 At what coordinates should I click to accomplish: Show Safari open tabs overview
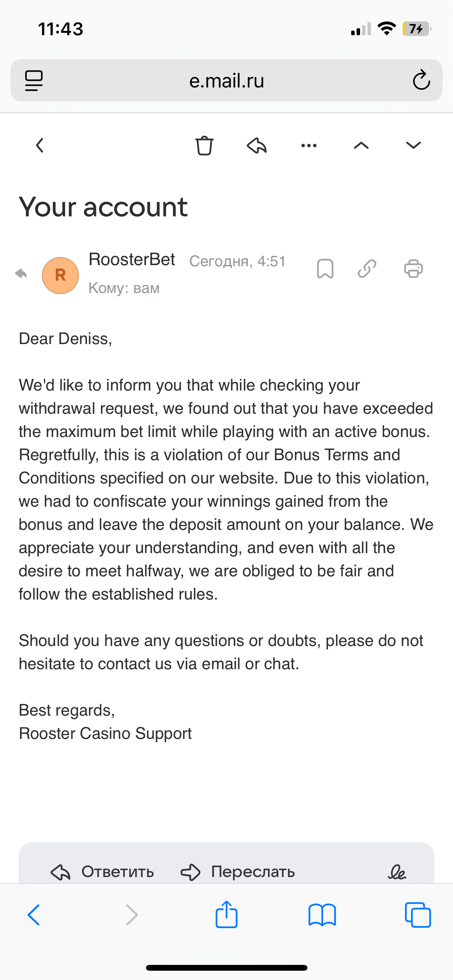click(418, 915)
